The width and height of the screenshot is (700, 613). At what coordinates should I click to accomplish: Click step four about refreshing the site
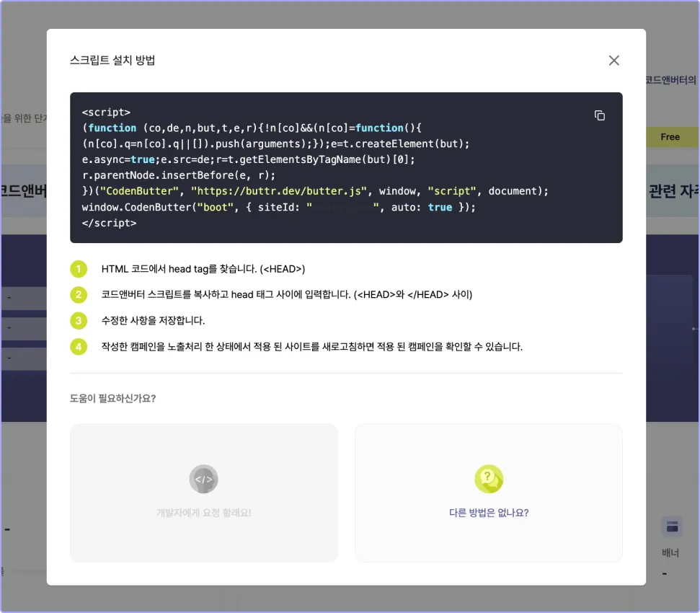(x=311, y=346)
